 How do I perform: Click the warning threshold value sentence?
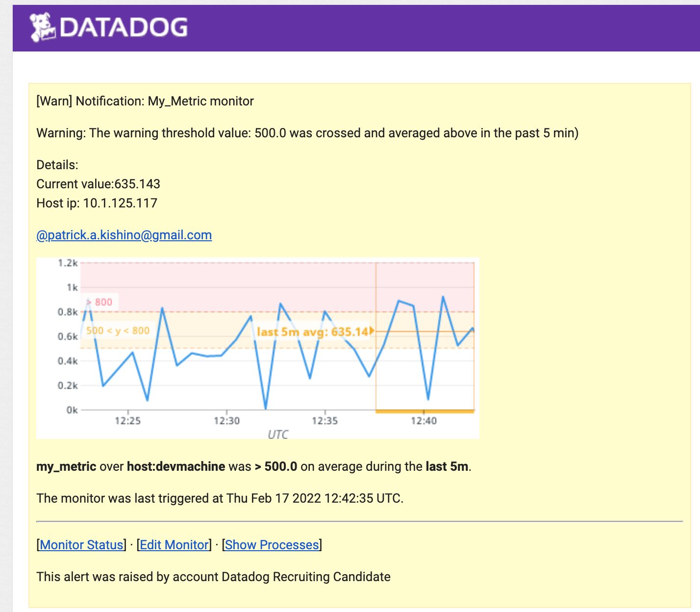click(x=307, y=133)
